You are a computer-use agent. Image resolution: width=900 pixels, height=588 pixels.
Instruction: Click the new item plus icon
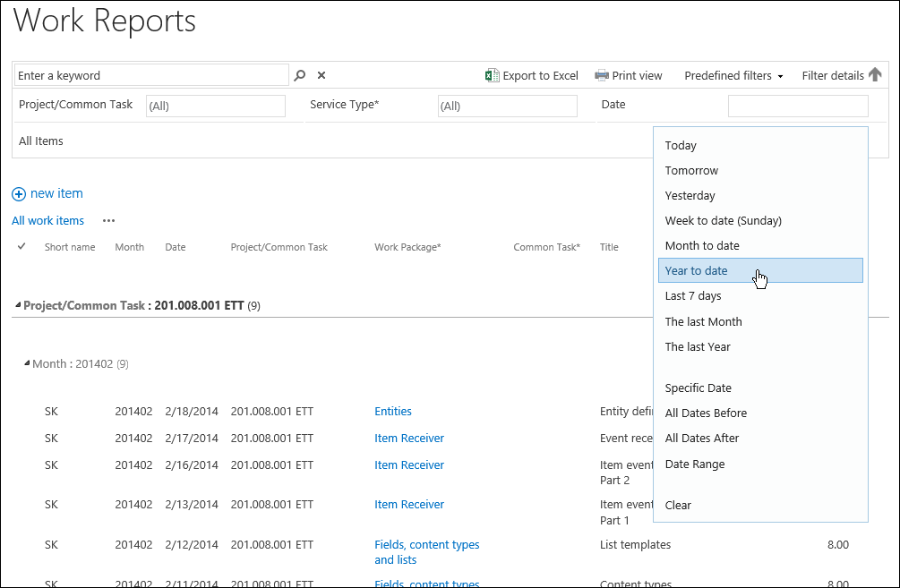pyautogui.click(x=19, y=194)
